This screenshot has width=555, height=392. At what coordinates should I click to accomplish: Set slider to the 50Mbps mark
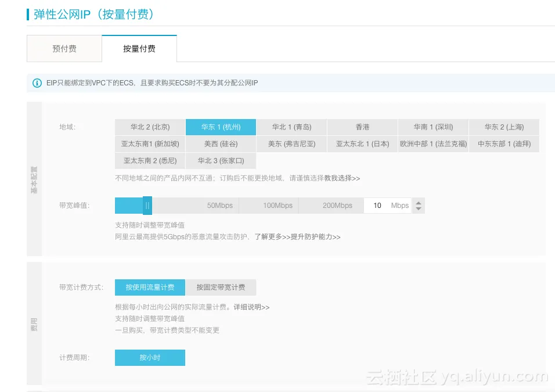[x=220, y=206]
